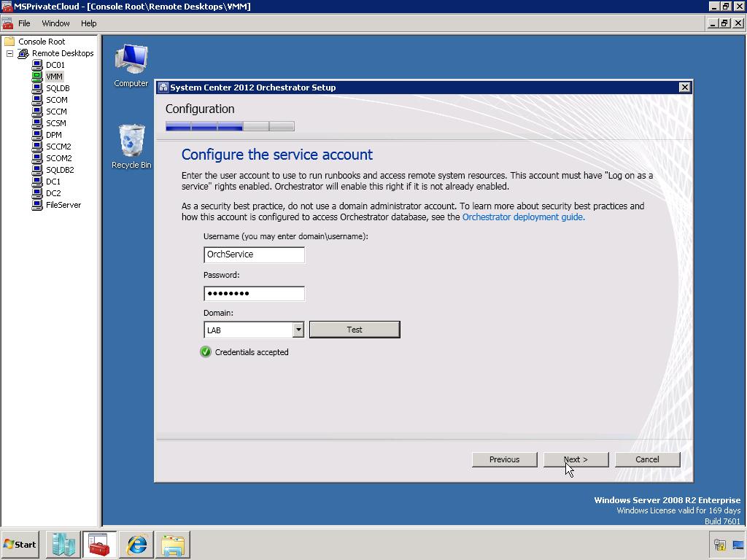The height and width of the screenshot is (560, 747).
Task: Select the DC01 tree entry label
Action: (55, 65)
